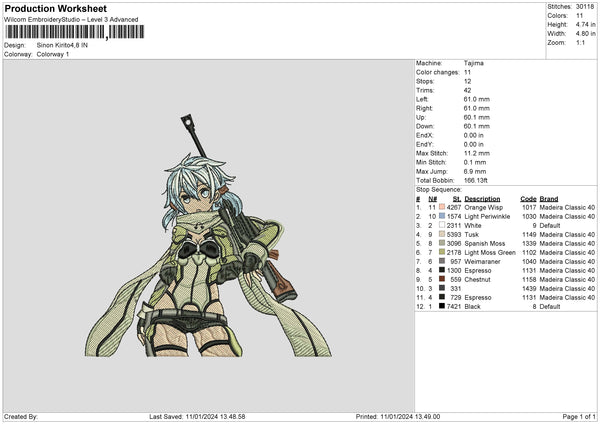600x424 pixels.
Task: Click the Tusk color swatch
Action: pyautogui.click(x=441, y=234)
